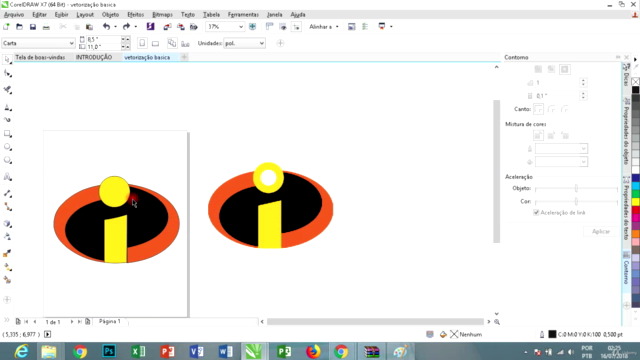Toggle the show rulers icon

pos(269,27)
